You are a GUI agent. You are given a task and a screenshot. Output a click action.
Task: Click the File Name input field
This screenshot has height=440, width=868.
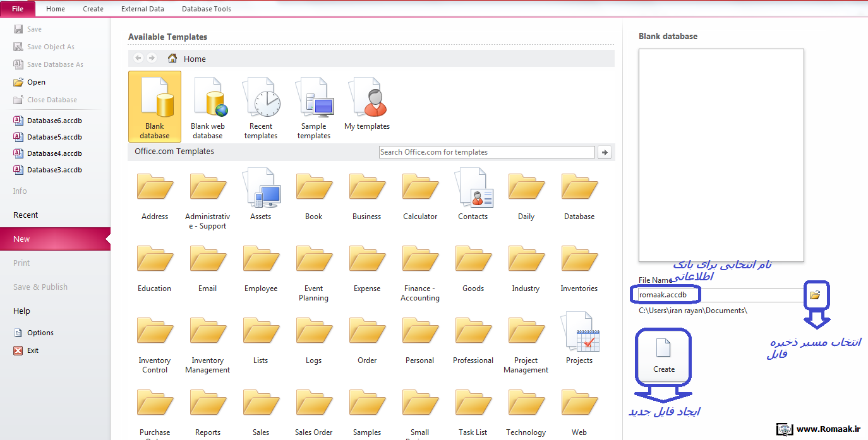tap(720, 295)
